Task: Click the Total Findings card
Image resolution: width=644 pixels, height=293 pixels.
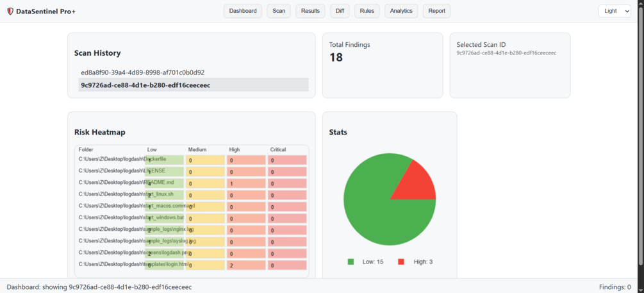Action: 383,65
